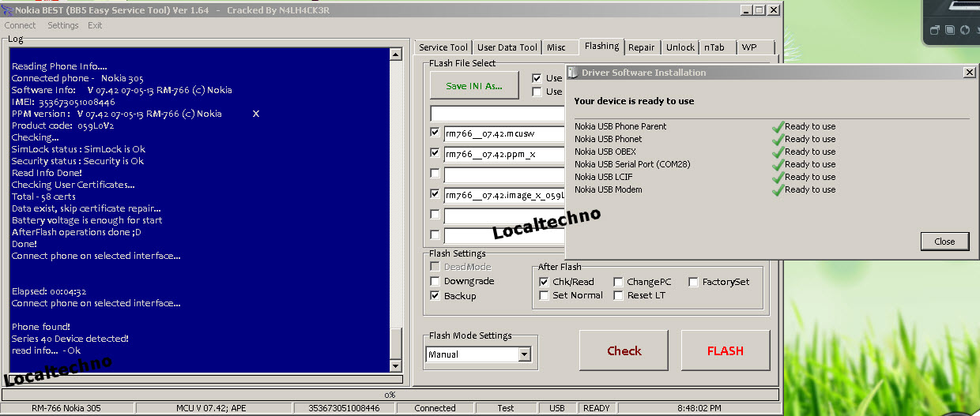Screen dimensions: 980x416
Task: Start flashing with the red FLASH button
Action: tap(726, 350)
